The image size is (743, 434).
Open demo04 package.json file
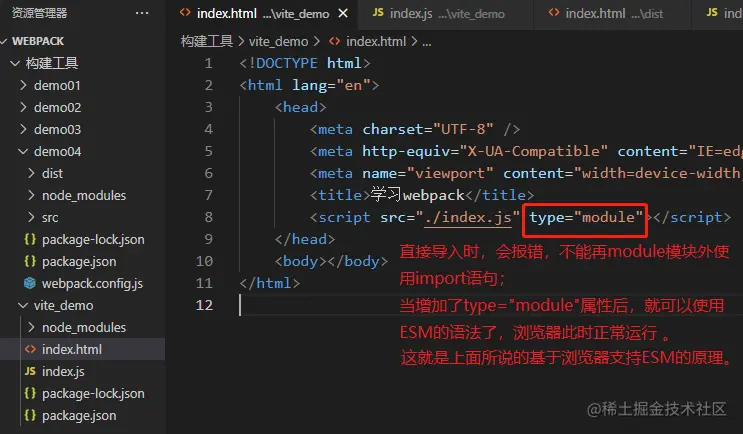[x=79, y=261]
